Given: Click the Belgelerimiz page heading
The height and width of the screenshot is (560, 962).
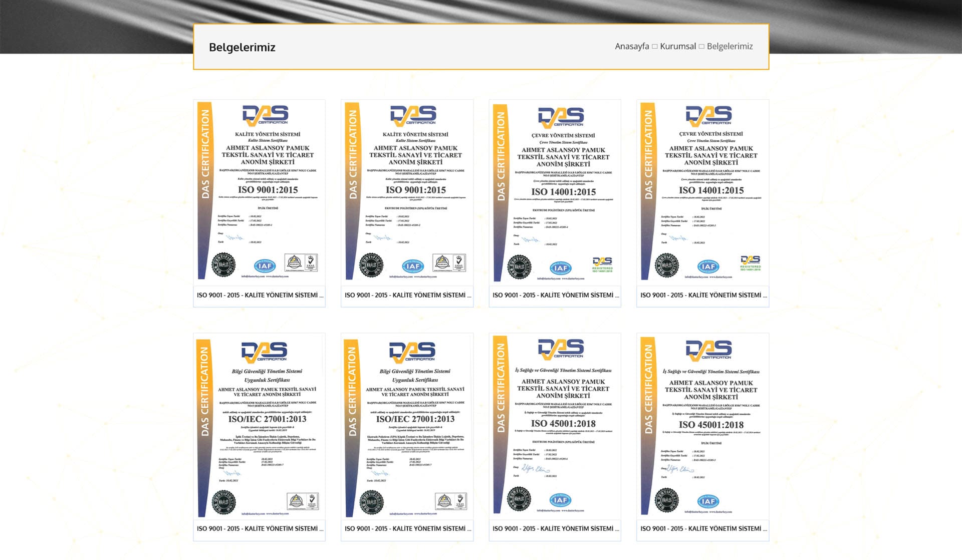Looking at the screenshot, I should (x=242, y=47).
